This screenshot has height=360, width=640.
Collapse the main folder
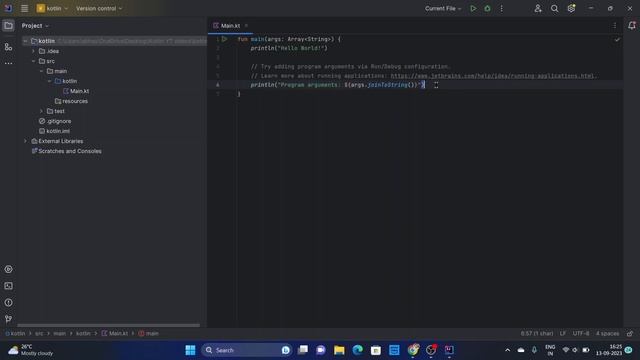(x=41, y=71)
